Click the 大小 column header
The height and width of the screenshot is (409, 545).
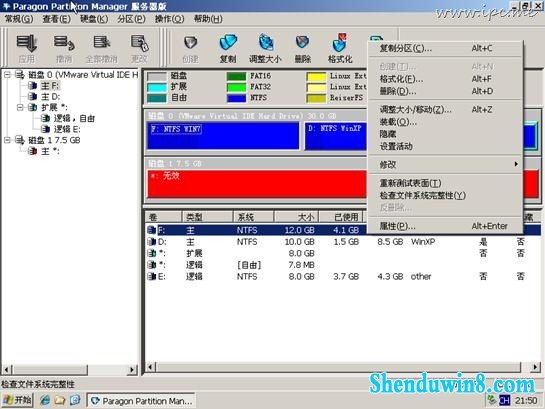[296, 217]
